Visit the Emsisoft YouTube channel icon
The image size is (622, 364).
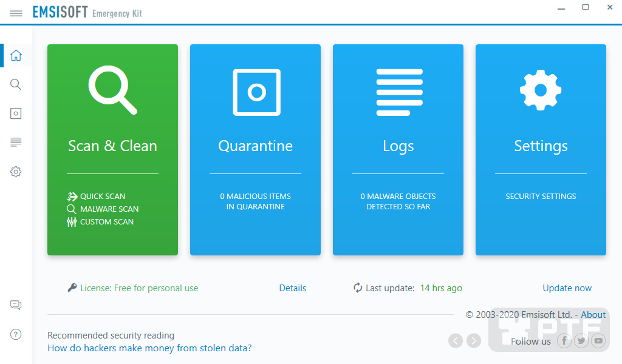coord(598,340)
